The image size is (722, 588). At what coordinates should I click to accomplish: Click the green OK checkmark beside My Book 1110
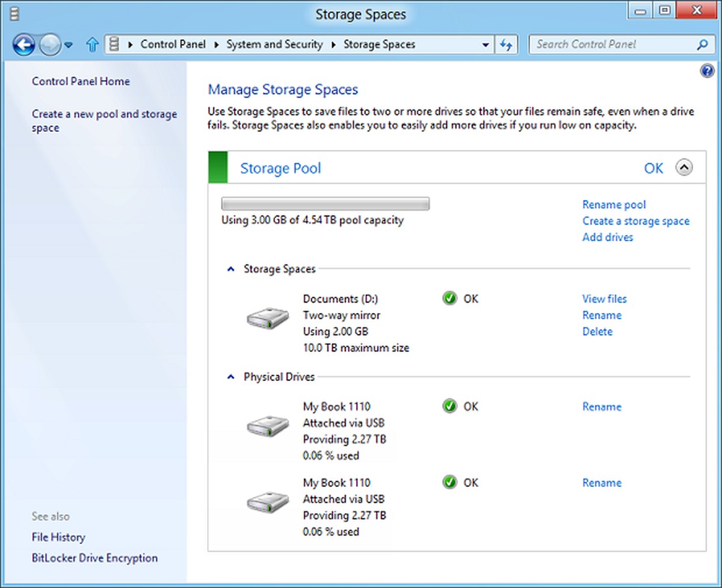tap(449, 406)
